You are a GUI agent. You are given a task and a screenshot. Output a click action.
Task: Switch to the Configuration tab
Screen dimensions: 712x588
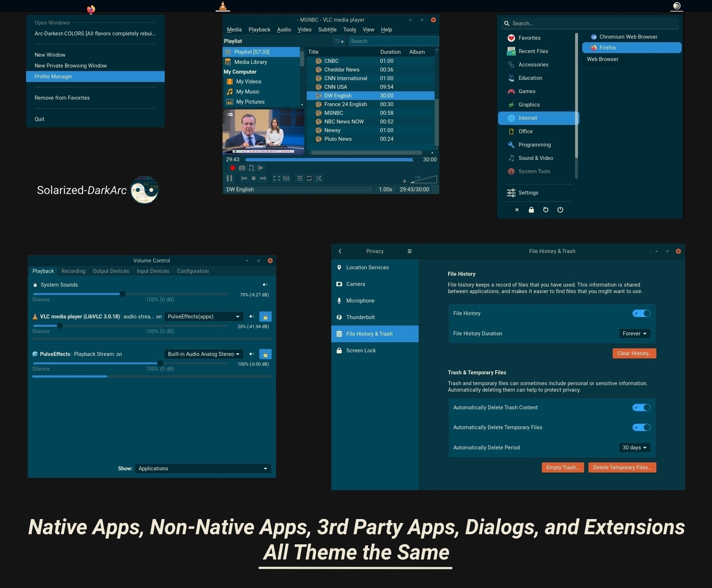click(193, 271)
